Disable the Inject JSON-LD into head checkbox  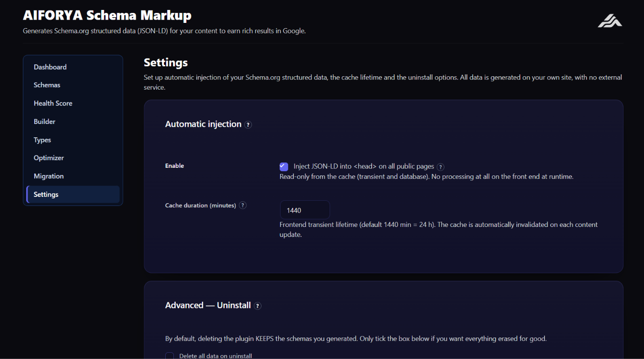pyautogui.click(x=284, y=166)
